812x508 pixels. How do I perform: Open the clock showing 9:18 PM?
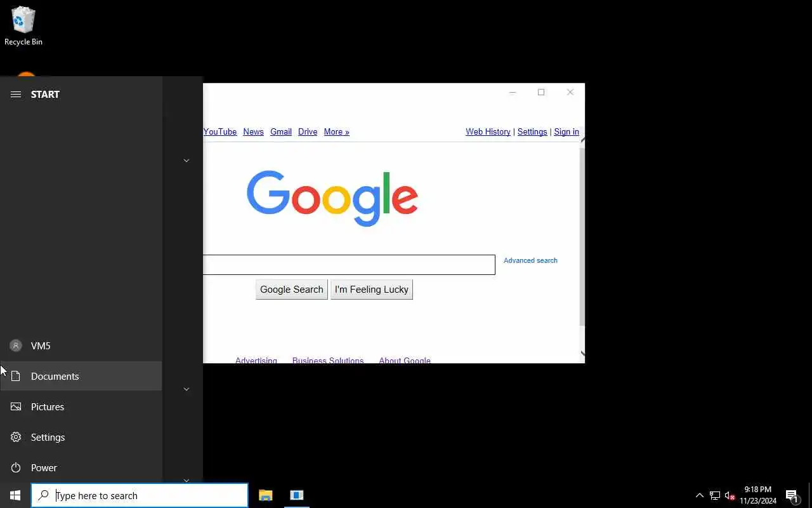click(758, 495)
